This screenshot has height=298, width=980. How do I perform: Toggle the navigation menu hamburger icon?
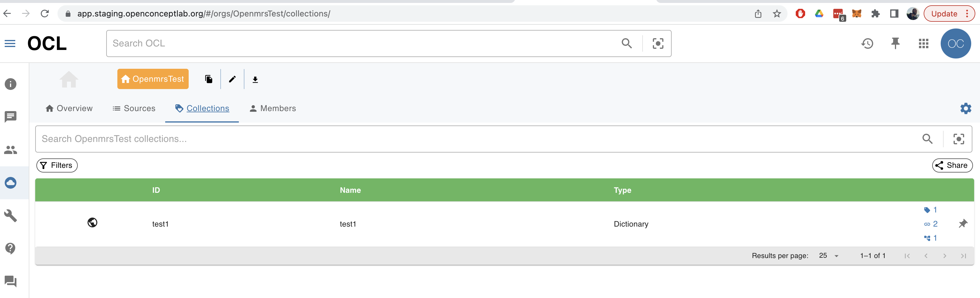point(10,43)
